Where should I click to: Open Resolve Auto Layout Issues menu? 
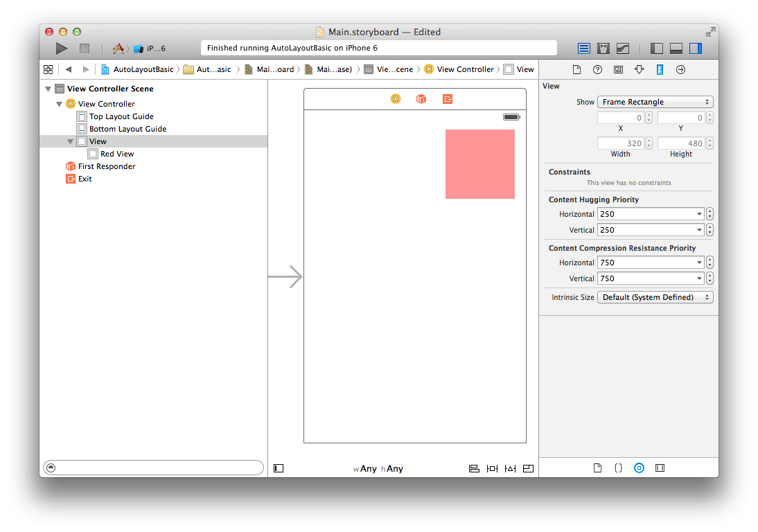point(510,468)
